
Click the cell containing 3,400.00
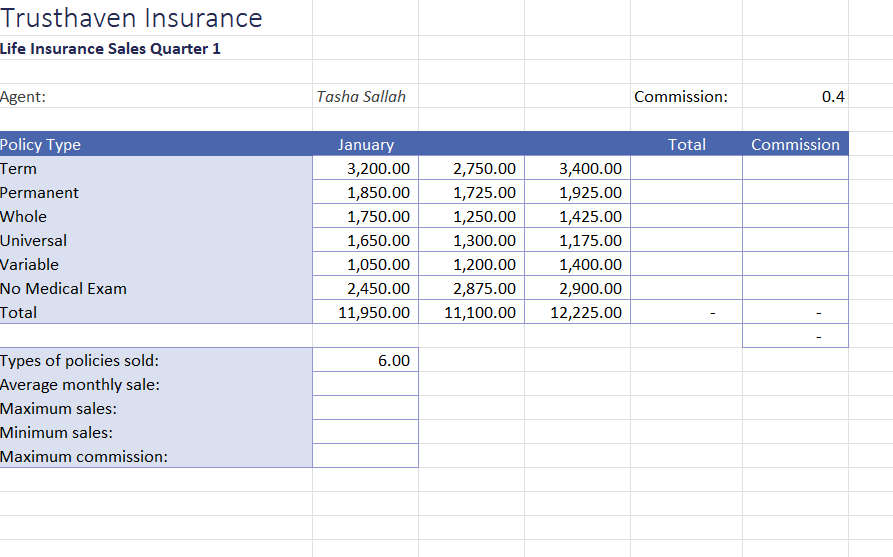click(x=577, y=168)
